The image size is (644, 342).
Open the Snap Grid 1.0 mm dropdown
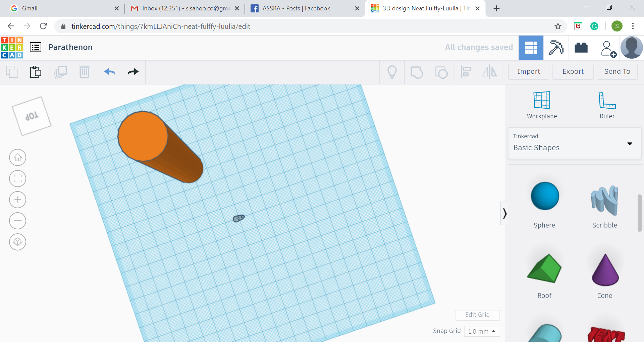(482, 331)
